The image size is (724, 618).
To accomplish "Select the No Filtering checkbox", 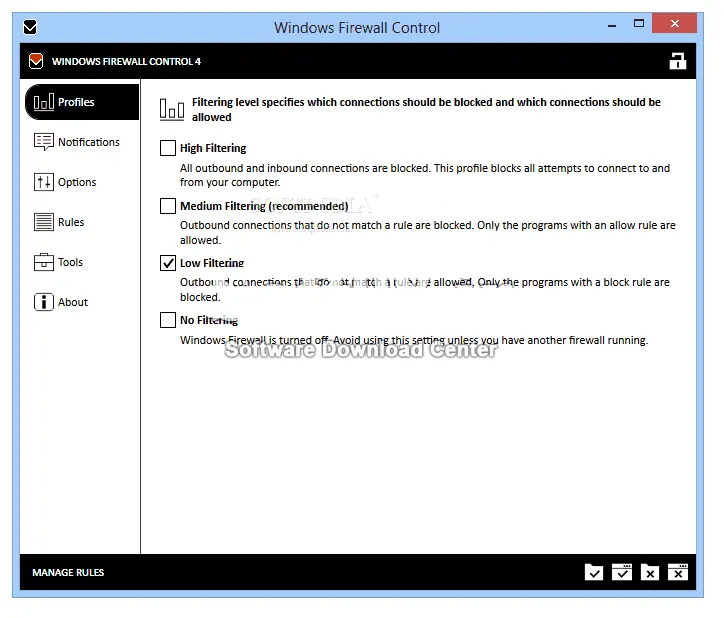I will (x=168, y=320).
